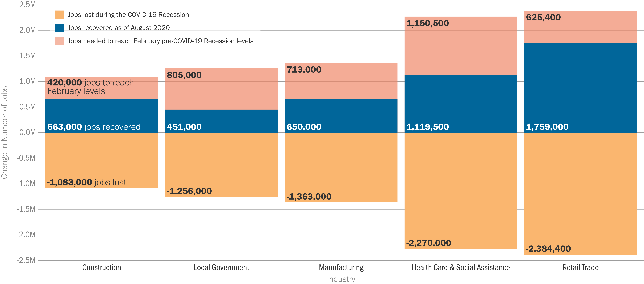Click the 'Construction' axis category label
The height and width of the screenshot is (284, 644).
[x=102, y=267]
